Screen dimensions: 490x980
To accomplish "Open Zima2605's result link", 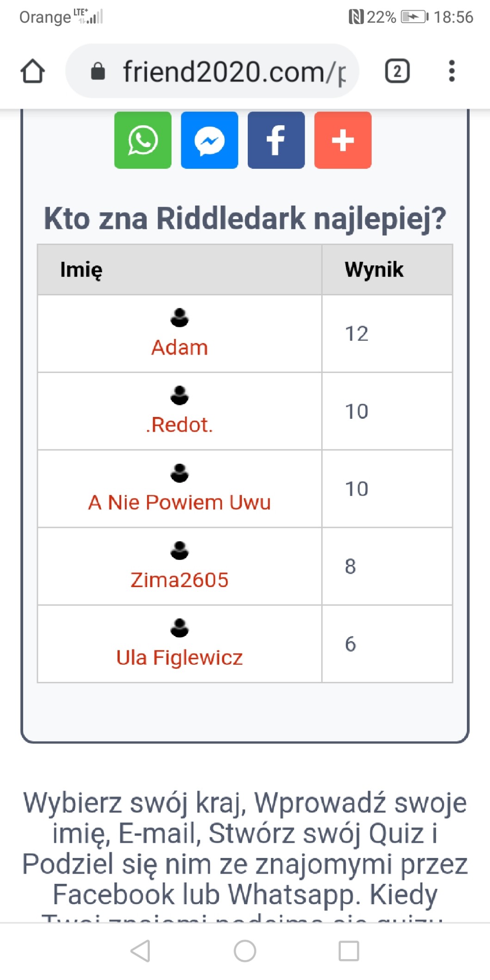I will click(179, 580).
